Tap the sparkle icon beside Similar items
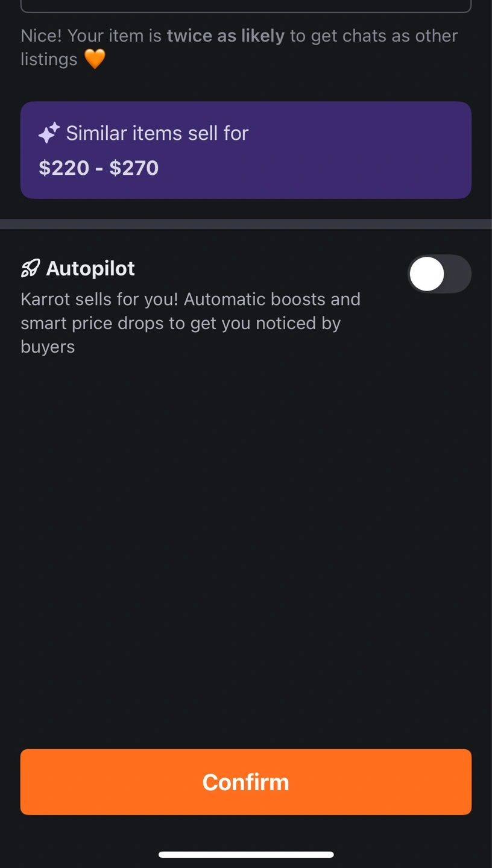This screenshot has width=492, height=868. 49,133
